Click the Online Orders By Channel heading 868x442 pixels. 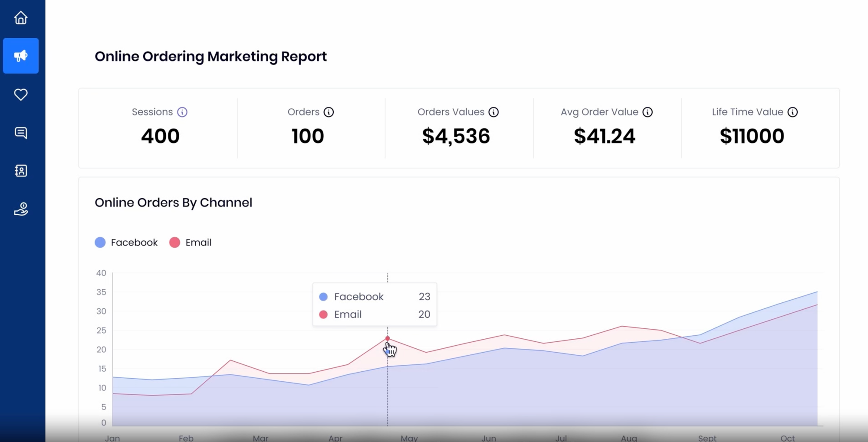[174, 202]
